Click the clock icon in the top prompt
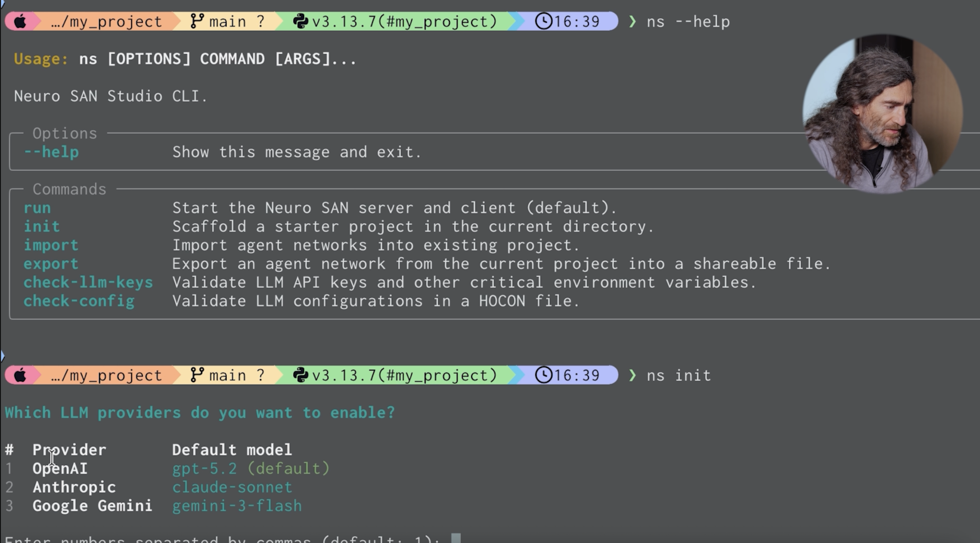 (544, 21)
